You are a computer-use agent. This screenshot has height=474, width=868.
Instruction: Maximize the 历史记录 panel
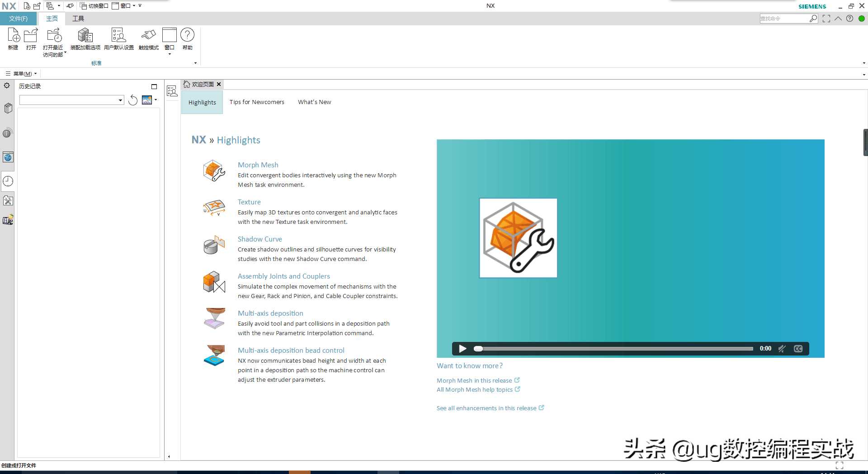coord(154,86)
